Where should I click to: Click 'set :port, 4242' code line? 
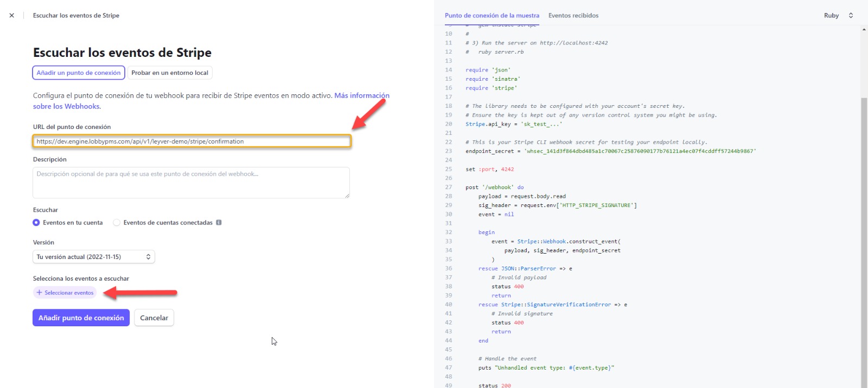[x=489, y=169]
